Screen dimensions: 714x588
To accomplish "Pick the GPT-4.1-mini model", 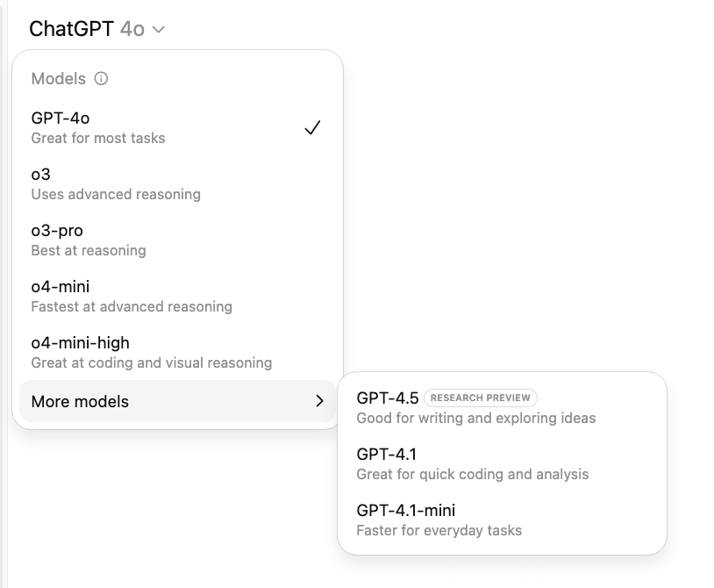I will pyautogui.click(x=405, y=511).
